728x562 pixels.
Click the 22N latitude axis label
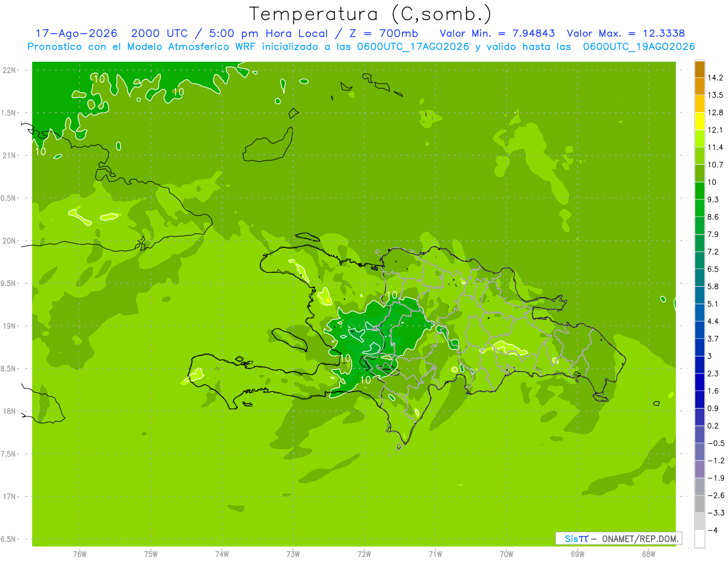9,70
